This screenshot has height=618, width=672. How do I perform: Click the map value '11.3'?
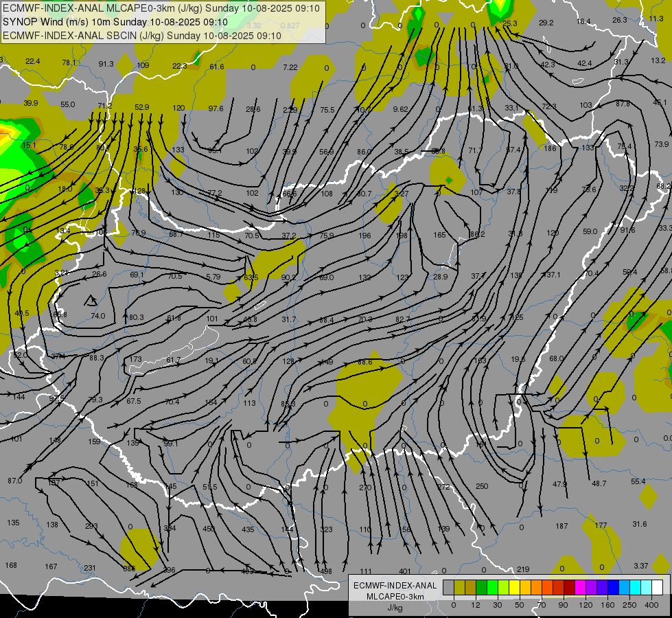656,19
